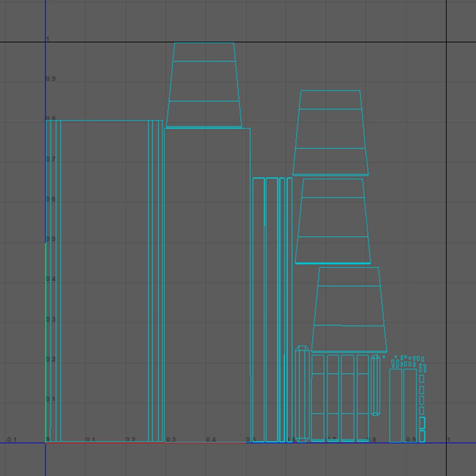Select the second narrow vertical strip shell
Screen dimensions: 476x476
point(272,310)
